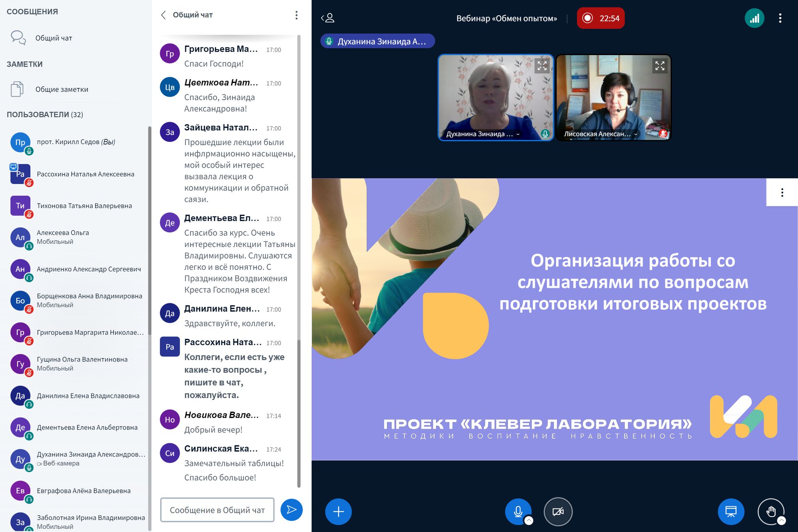This screenshot has width=798, height=532.
Task: Open the connection status signal icon
Action: [754, 18]
